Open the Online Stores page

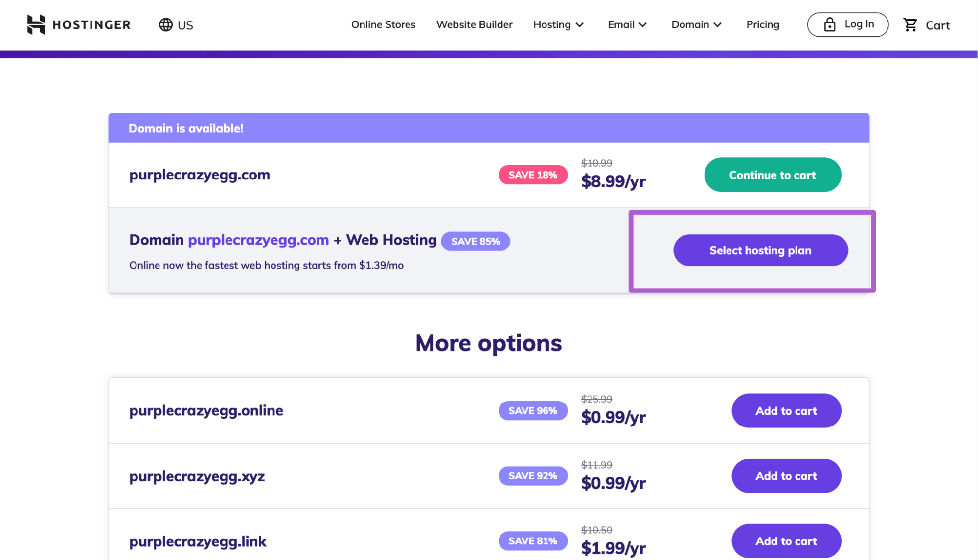383,24
